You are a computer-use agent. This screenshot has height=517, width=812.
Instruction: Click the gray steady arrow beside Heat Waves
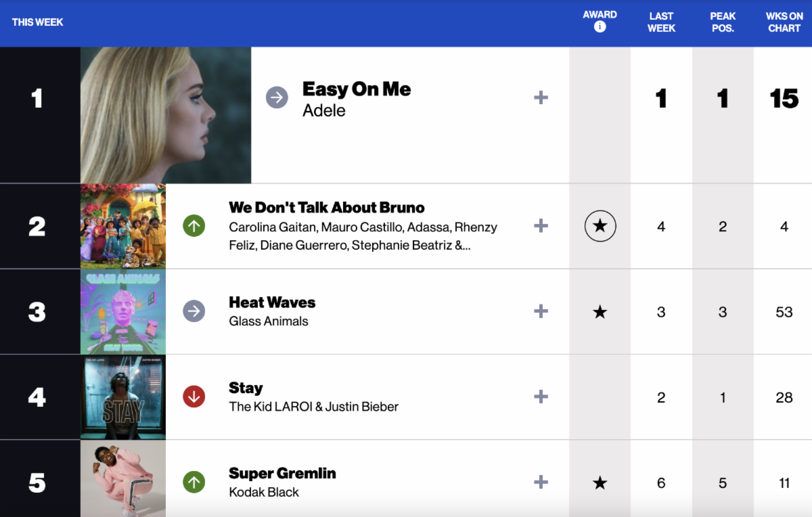(x=194, y=311)
